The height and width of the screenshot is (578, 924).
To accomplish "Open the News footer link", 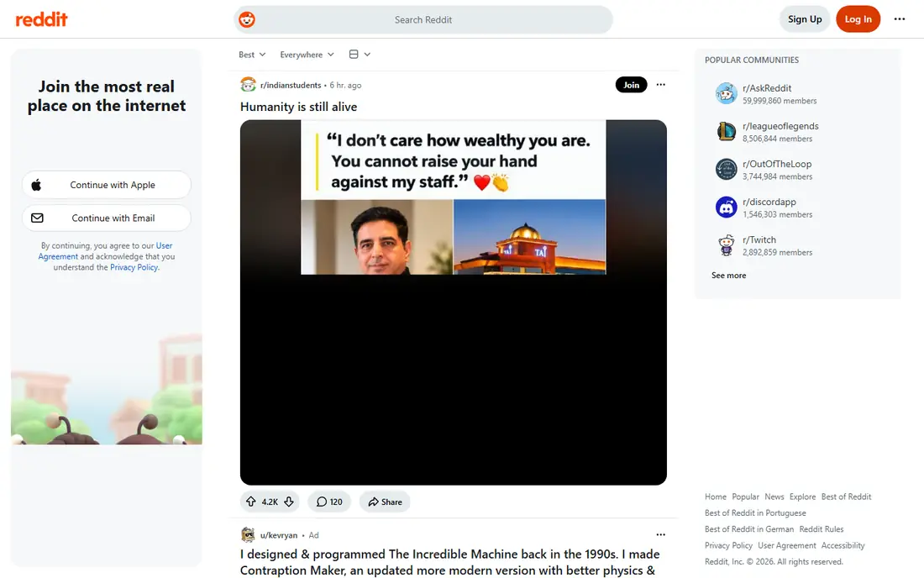I will (x=774, y=497).
